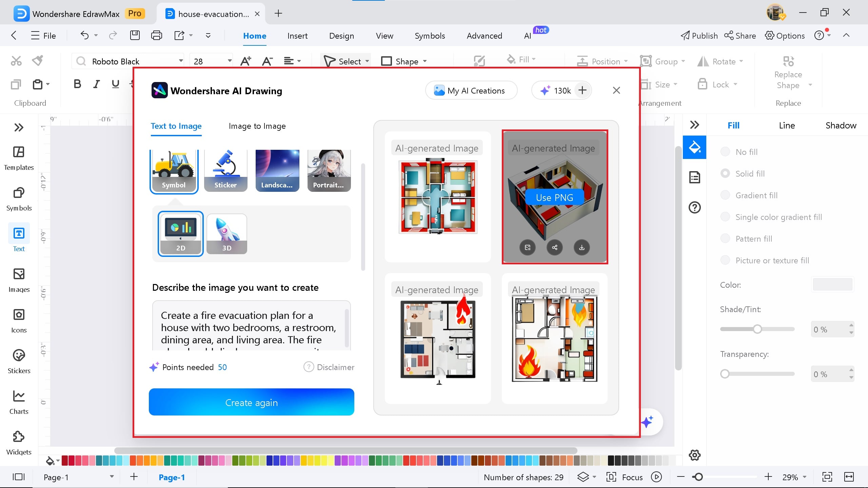Viewport: 868px width, 488px height.
Task: Download the hovered AI-generated image
Action: point(581,247)
